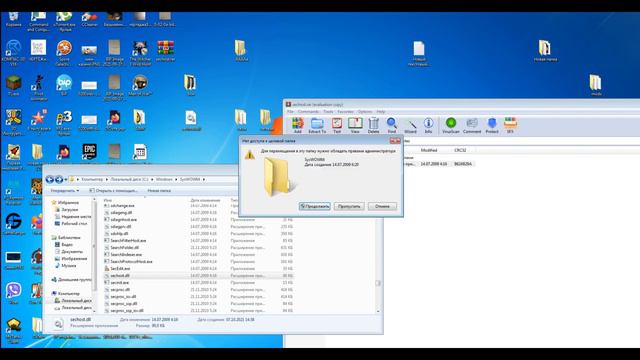Click the Info icon in WinRAR toolbar
This screenshot has width=640, height=360.
428,125
